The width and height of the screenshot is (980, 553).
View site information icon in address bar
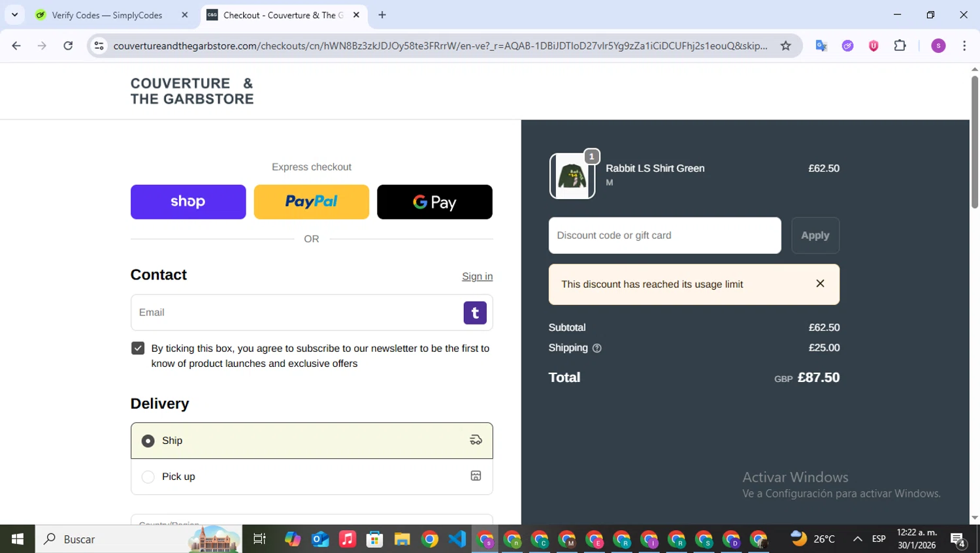[x=99, y=46]
